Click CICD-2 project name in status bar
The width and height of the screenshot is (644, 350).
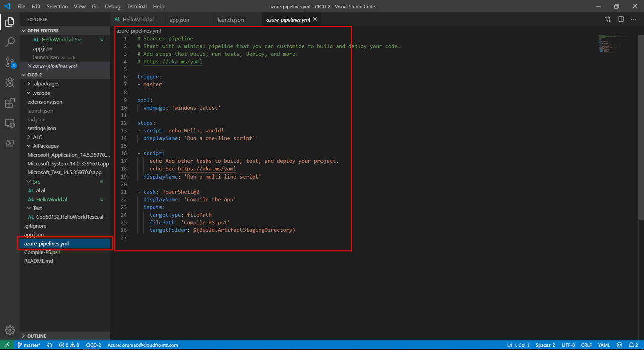tap(94, 345)
